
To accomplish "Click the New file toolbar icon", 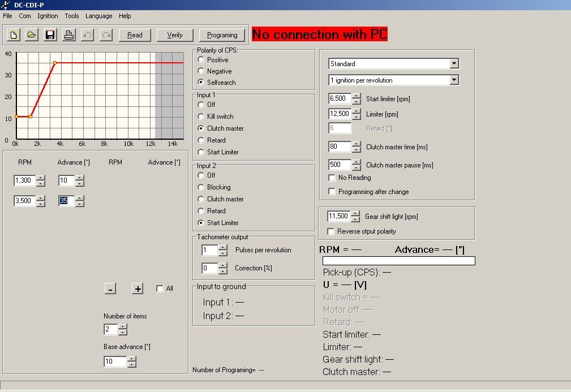I will pos(14,35).
